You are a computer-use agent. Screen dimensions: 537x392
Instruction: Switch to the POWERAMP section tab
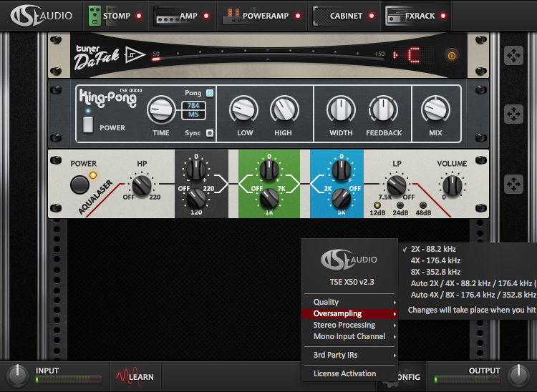tap(262, 16)
